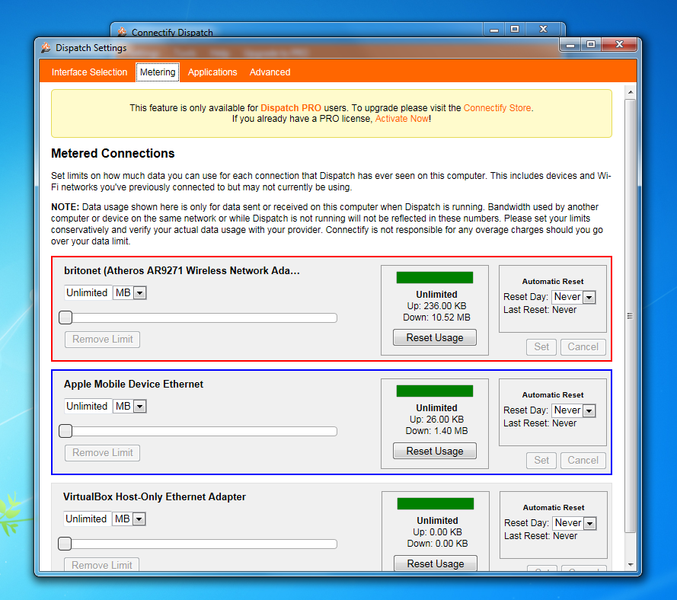
Task: Reset usage for VirtualBox Host-Only adapter
Action: (x=436, y=563)
